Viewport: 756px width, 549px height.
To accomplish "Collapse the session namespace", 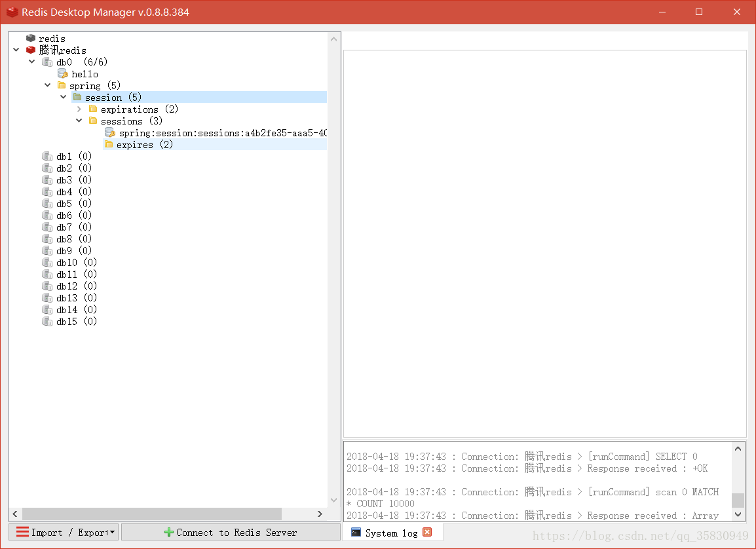I will pos(63,97).
